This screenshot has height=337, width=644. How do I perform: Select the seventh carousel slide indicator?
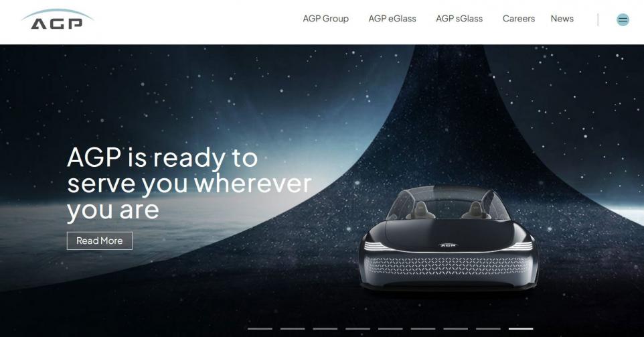(x=455, y=329)
